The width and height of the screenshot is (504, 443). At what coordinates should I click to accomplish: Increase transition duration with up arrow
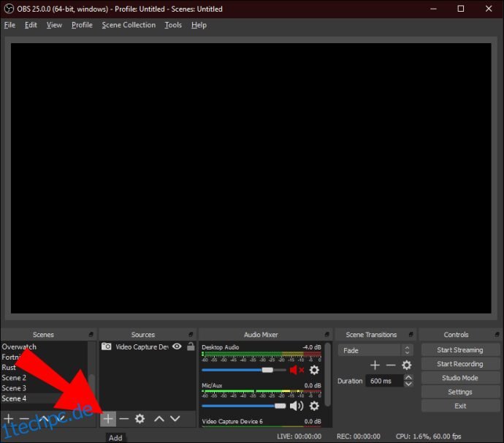(408, 378)
